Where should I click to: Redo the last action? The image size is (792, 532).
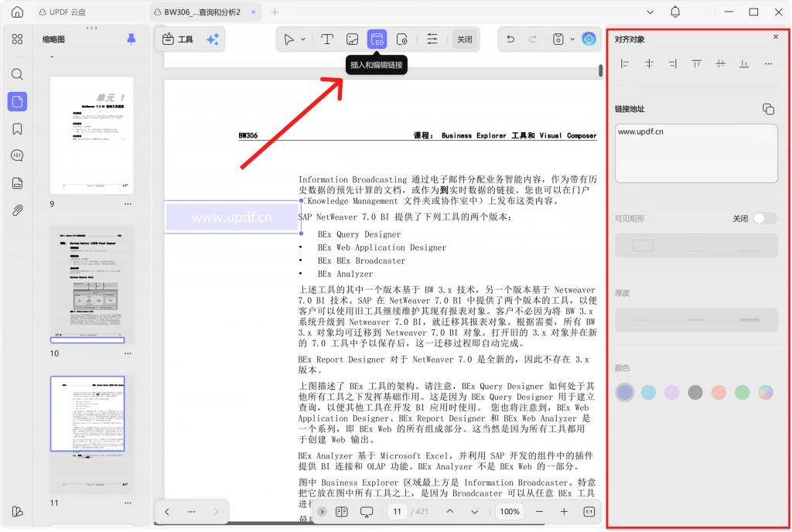pos(532,39)
